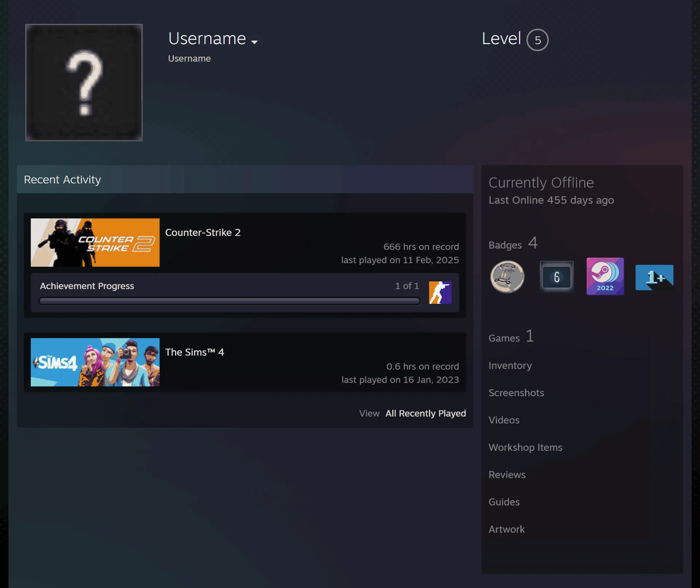This screenshot has height=588, width=700.
Task: Expand the Username dropdown arrow
Action: [254, 42]
